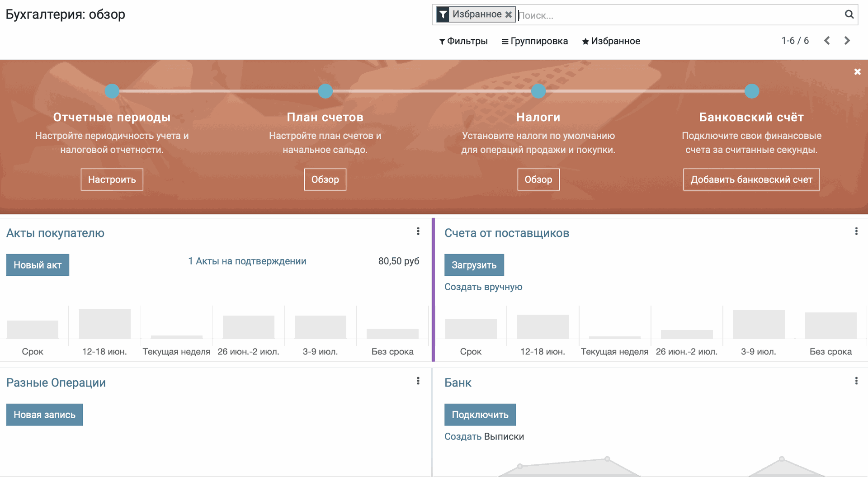Click Создать вручную link
Viewport: 868px width, 477px height.
coord(483,287)
